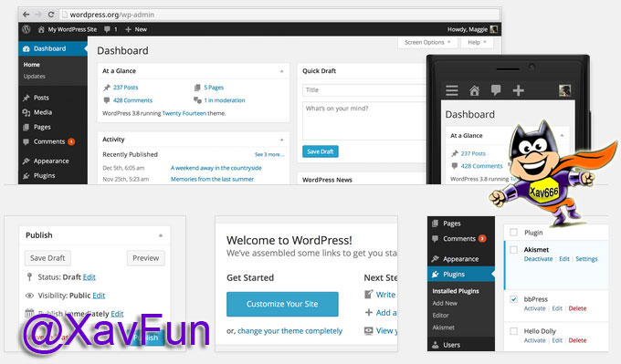Uncheck the bbPress plugin checkbox
This screenshot has width=621, height=364.
pyautogui.click(x=513, y=299)
